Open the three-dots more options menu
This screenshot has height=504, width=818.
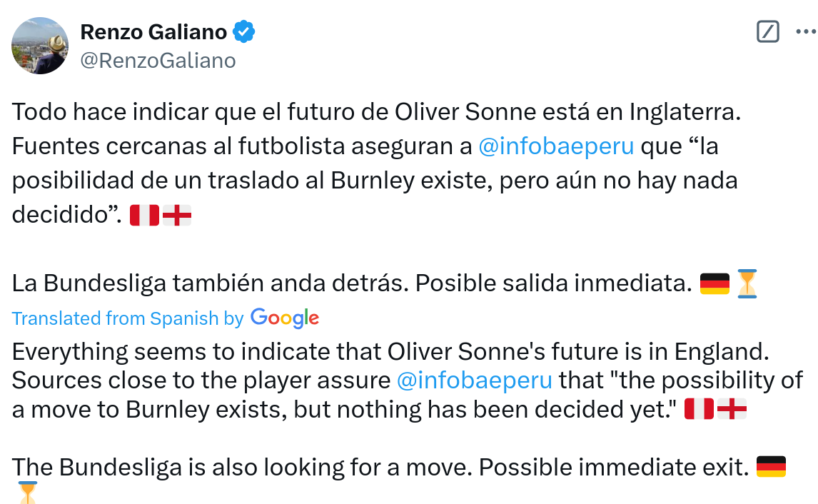805,32
